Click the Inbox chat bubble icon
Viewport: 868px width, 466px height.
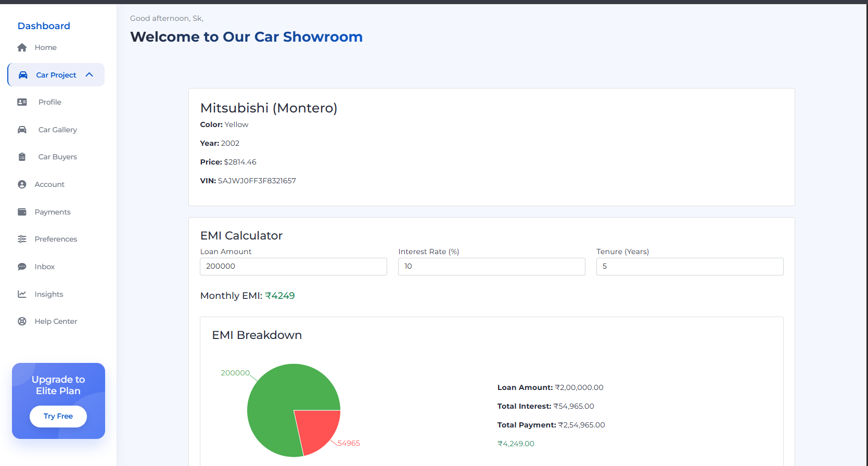(22, 267)
